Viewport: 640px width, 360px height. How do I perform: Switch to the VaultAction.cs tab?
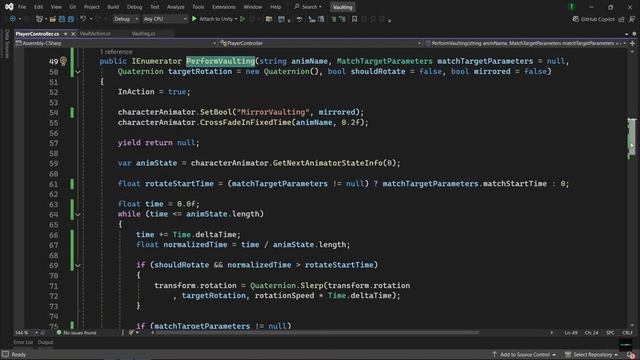95,34
